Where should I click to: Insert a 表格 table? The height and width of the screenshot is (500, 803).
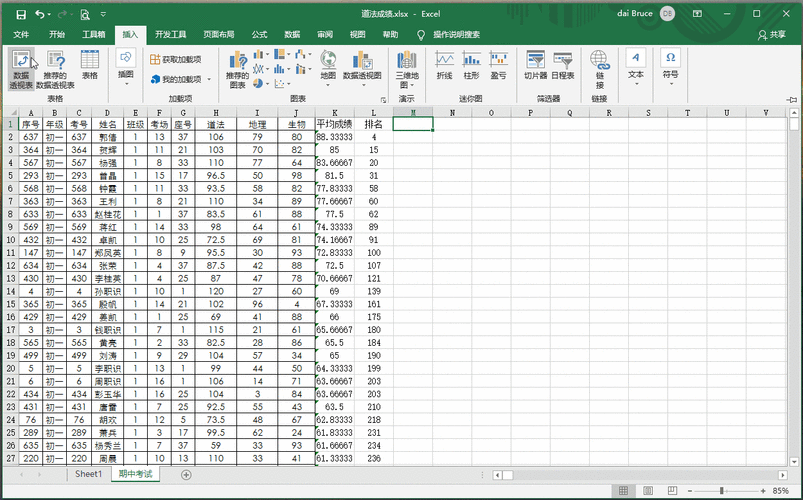tap(90, 65)
